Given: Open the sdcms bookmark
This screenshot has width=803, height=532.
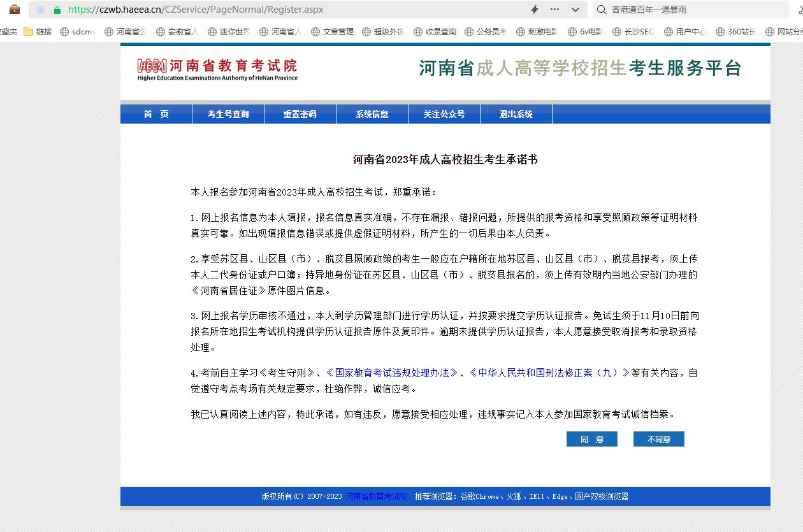Looking at the screenshot, I should click(77, 31).
